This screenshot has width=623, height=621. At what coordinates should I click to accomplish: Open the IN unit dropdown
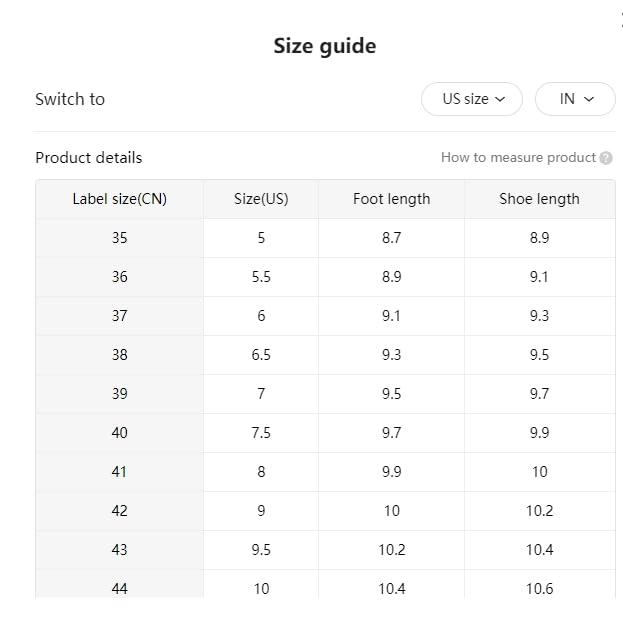pos(575,99)
